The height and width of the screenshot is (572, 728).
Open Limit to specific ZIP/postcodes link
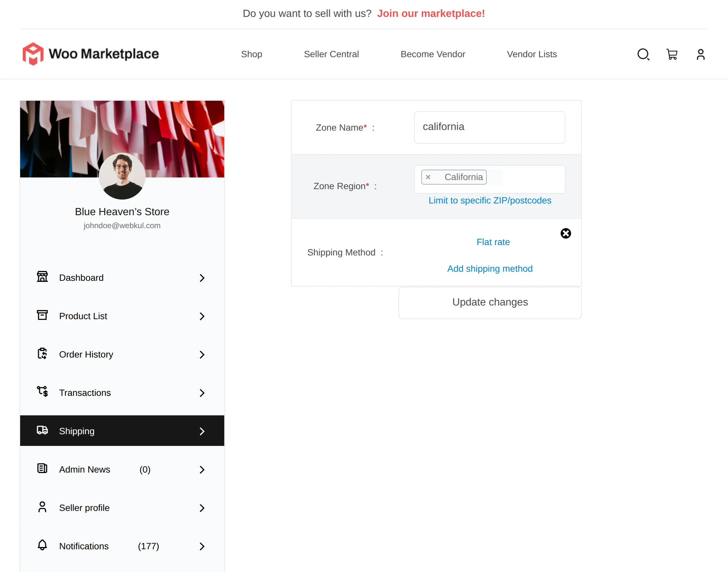pos(489,200)
